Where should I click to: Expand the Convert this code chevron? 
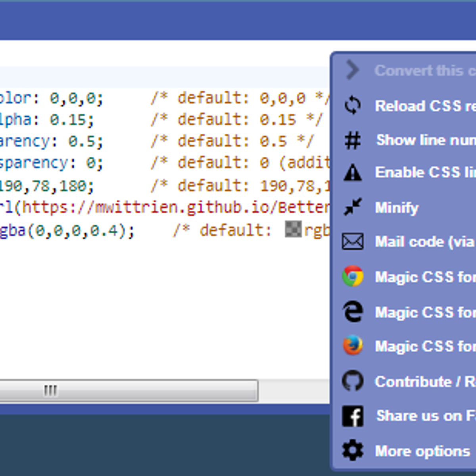click(352, 70)
